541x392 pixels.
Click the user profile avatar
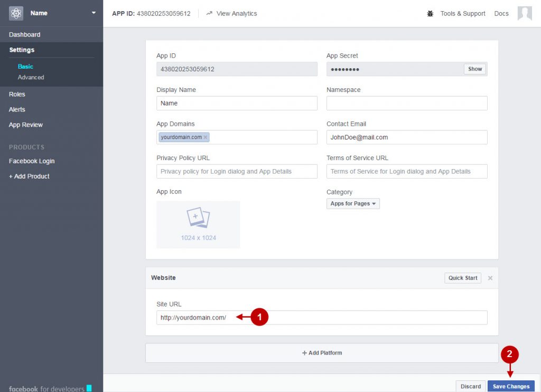click(525, 13)
